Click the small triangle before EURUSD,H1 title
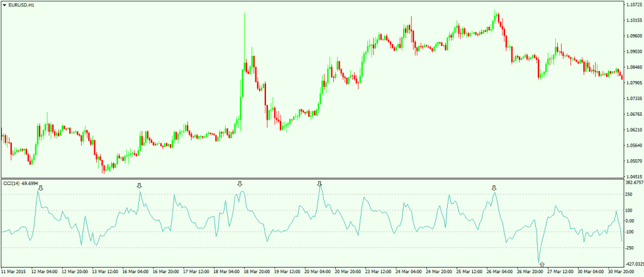Viewport: 644px width, 277px height. (4, 4)
